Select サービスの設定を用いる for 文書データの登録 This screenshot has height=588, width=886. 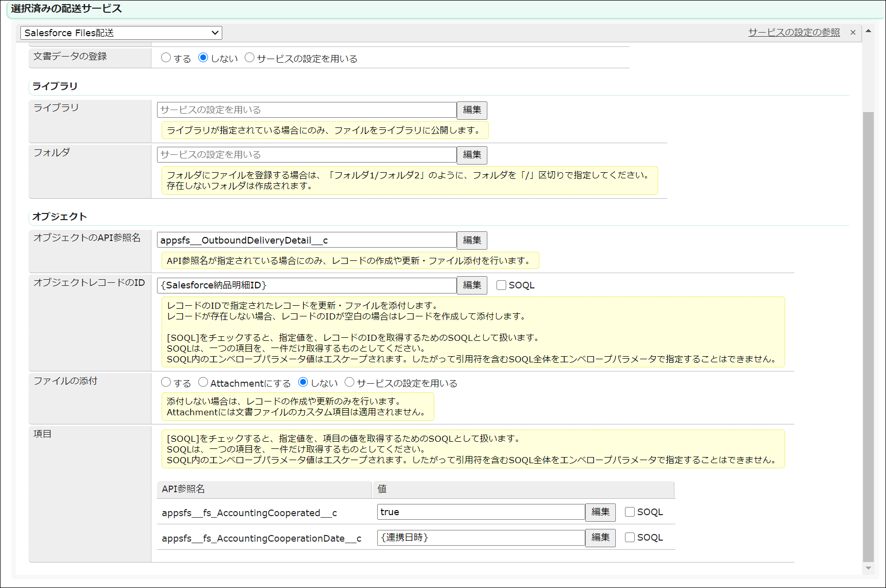(250, 58)
